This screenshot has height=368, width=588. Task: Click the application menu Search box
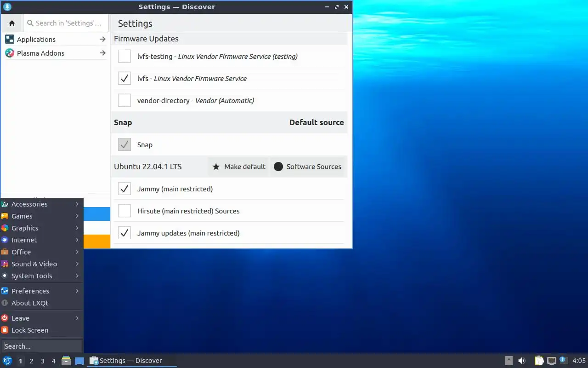[x=41, y=346]
